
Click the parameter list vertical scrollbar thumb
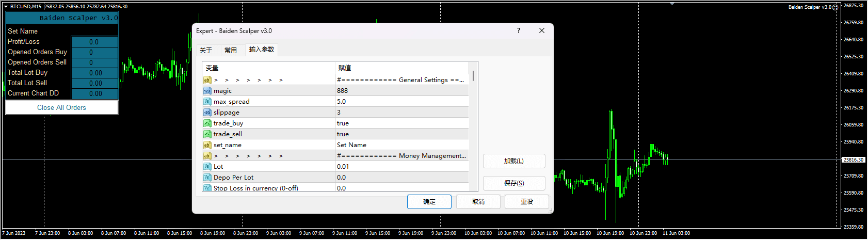(473, 75)
